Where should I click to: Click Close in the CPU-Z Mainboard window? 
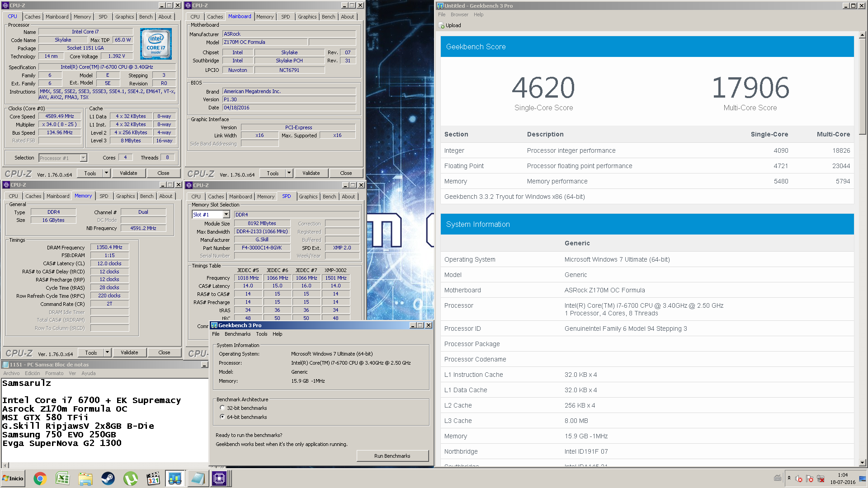(346, 173)
